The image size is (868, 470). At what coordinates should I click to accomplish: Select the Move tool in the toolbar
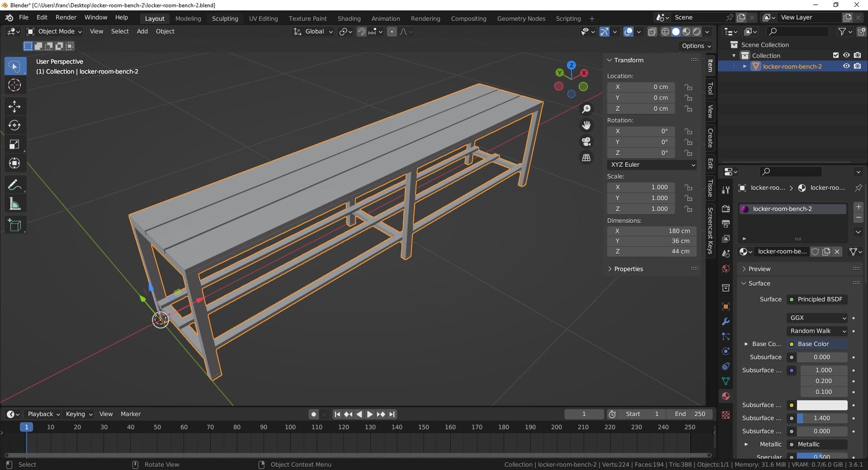click(x=14, y=107)
